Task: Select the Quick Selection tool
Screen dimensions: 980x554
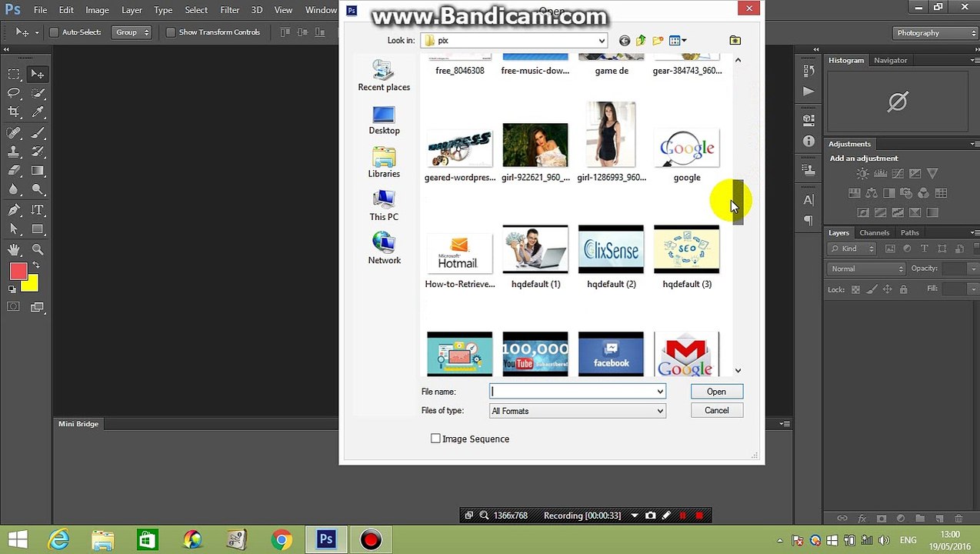Action: coord(38,93)
